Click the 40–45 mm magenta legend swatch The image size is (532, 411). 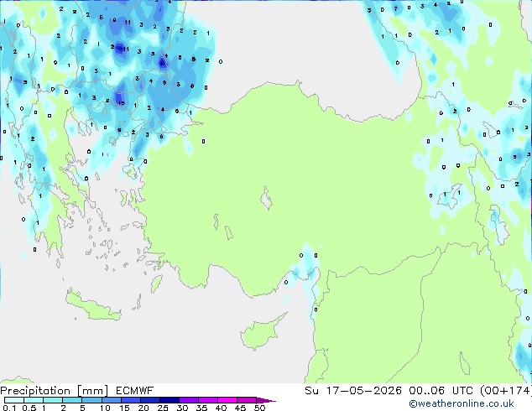coord(227,400)
